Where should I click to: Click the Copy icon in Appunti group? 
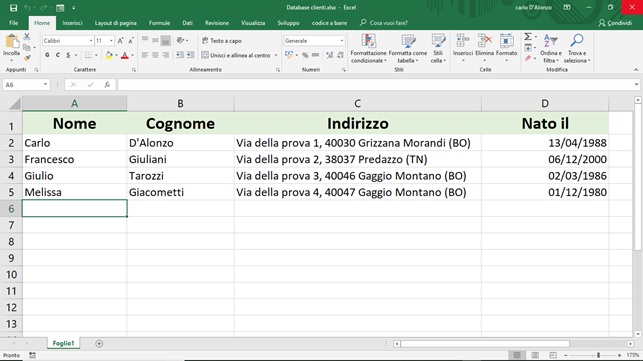pyautogui.click(x=27, y=48)
